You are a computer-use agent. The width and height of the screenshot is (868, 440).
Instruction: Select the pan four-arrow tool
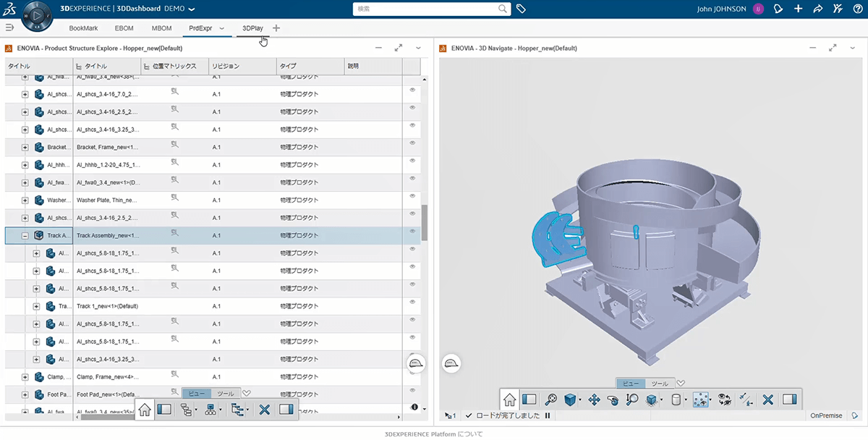coord(594,399)
